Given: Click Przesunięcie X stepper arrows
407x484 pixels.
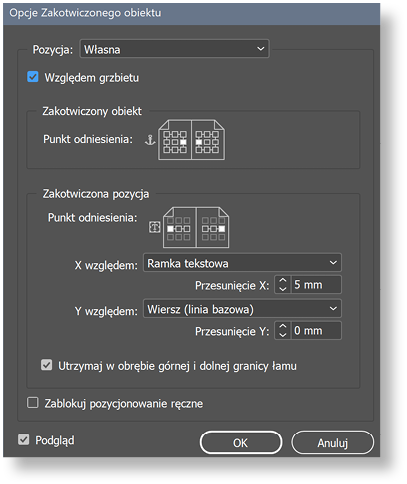Looking at the screenshot, I should (x=283, y=285).
